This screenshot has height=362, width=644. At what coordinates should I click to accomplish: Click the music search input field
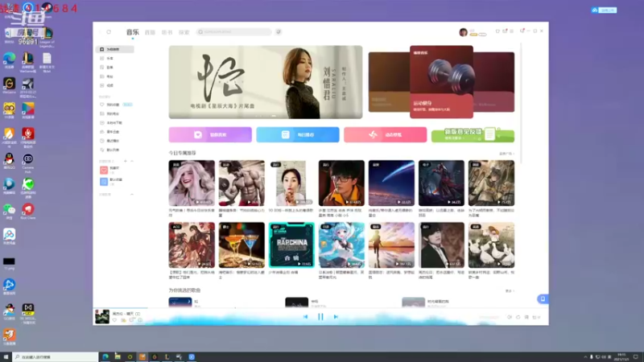[233, 31]
